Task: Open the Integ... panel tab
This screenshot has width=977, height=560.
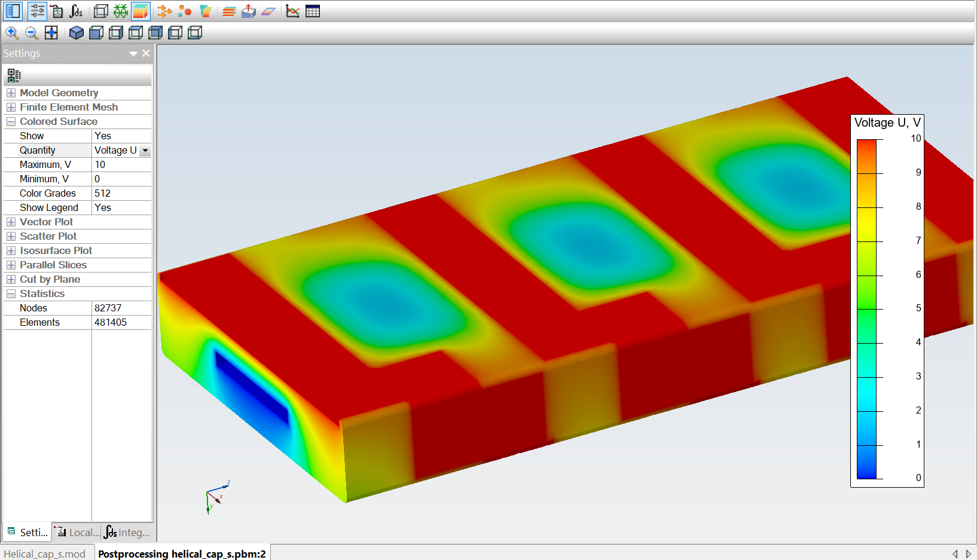Action: pyautogui.click(x=127, y=532)
